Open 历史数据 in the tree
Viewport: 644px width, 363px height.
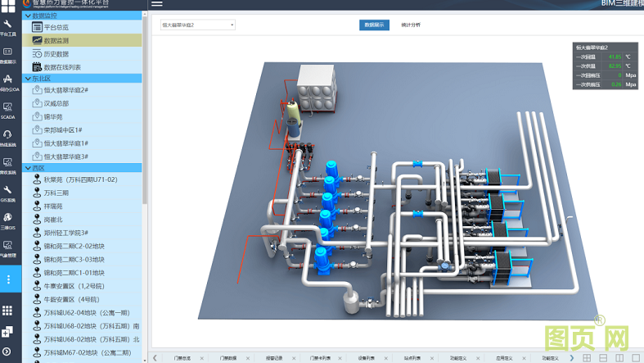point(61,54)
